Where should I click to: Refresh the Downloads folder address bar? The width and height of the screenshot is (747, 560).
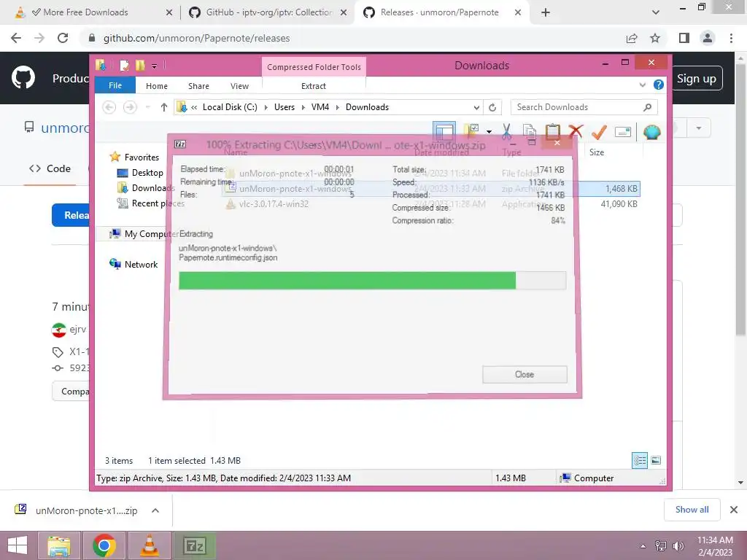[x=492, y=107]
